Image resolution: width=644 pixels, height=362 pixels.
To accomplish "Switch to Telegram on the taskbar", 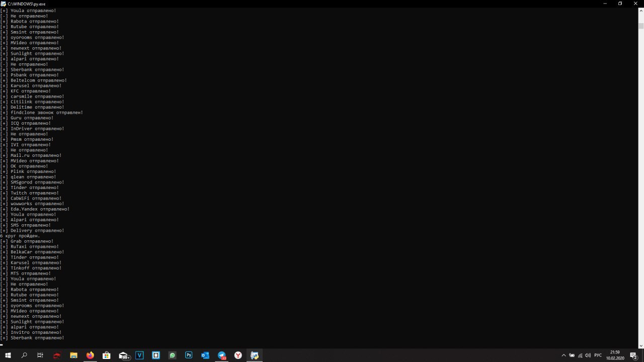I will tap(222, 355).
